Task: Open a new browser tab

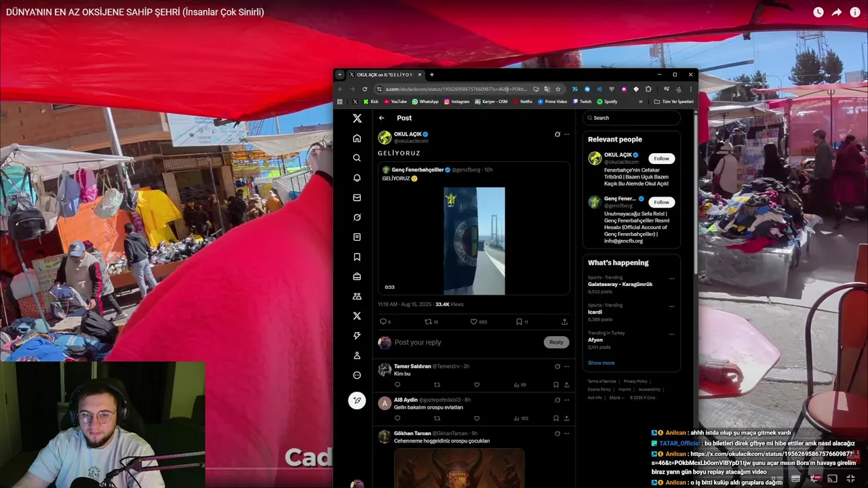Action: 432,75
